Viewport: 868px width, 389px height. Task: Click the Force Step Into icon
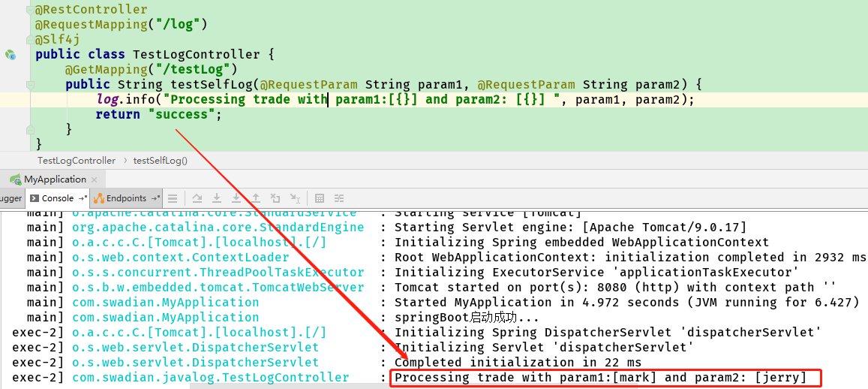point(236,198)
